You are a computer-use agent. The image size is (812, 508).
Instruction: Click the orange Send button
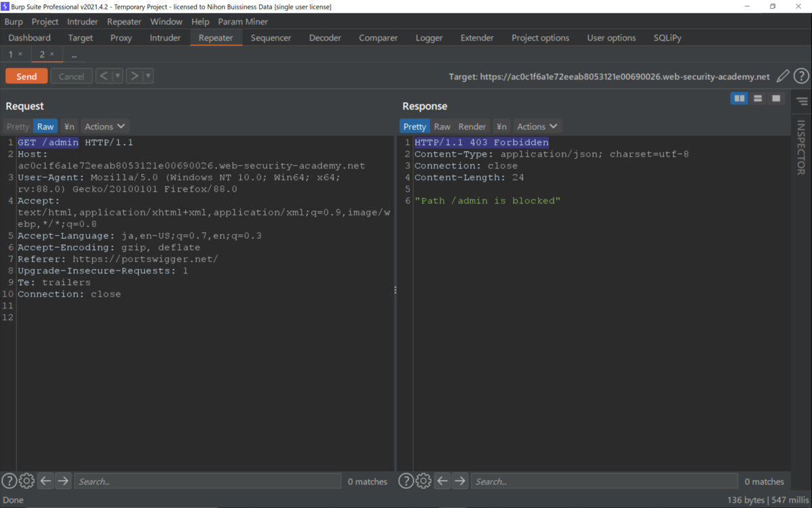click(26, 77)
